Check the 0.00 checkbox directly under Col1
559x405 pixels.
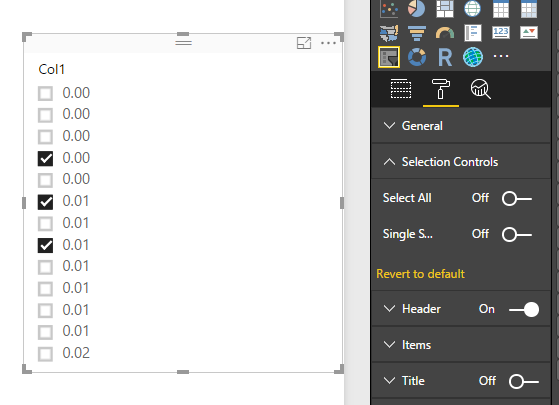click(45, 93)
